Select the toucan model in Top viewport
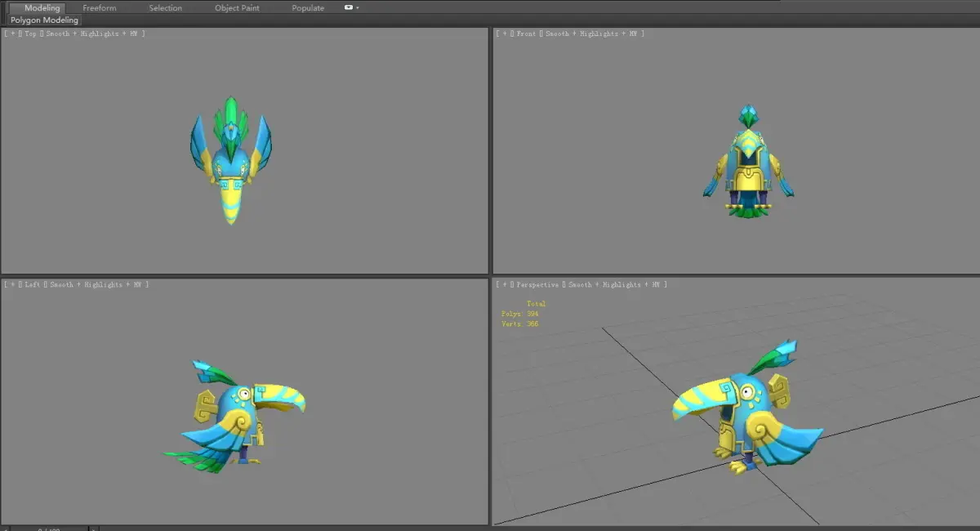Screen dimensions: 980x531 230,160
